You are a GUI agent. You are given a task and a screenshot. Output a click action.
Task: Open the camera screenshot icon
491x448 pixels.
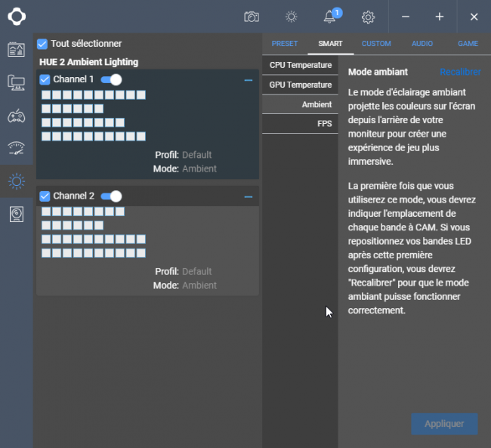click(252, 17)
